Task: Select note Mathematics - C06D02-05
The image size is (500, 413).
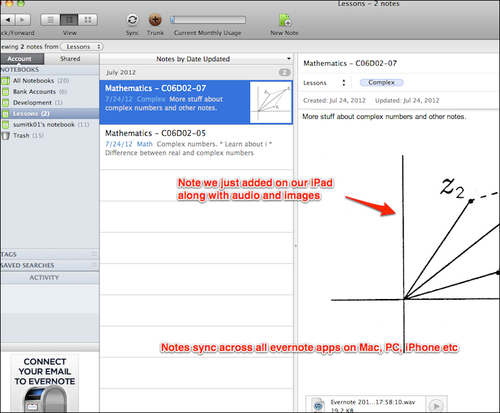Action: [x=196, y=147]
